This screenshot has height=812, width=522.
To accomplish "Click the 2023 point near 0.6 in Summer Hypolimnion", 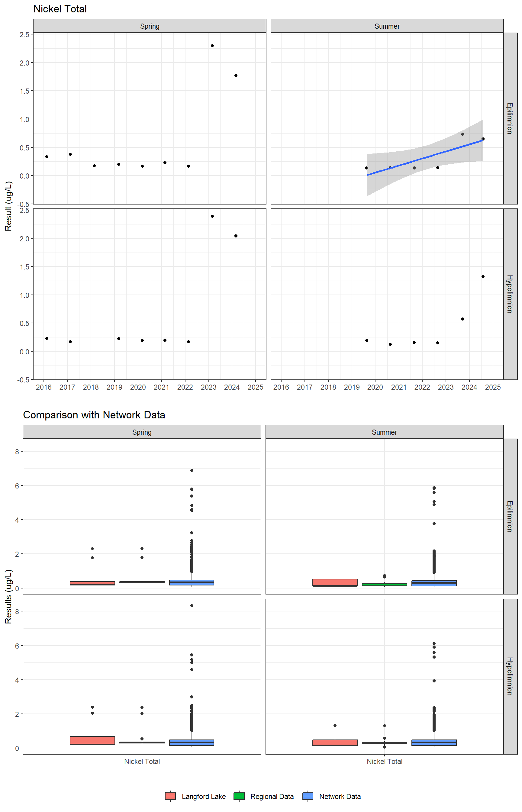I will pyautogui.click(x=463, y=319).
